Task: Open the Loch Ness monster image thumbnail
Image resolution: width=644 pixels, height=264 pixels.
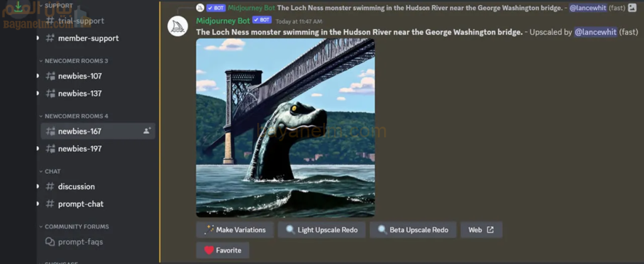Action: [x=286, y=128]
